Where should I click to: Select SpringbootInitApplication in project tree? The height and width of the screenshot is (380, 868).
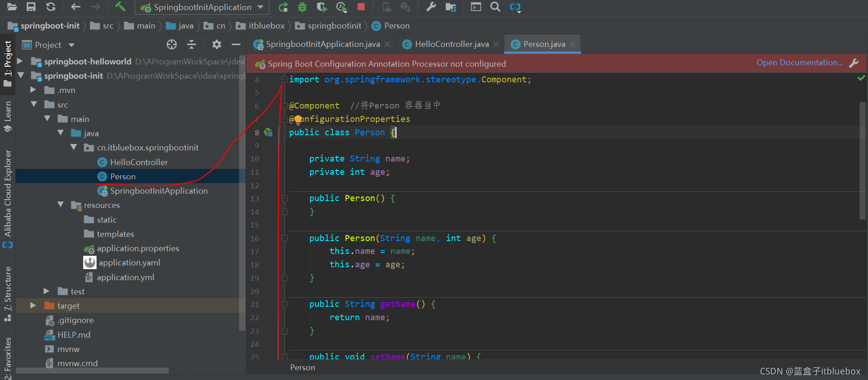point(159,191)
